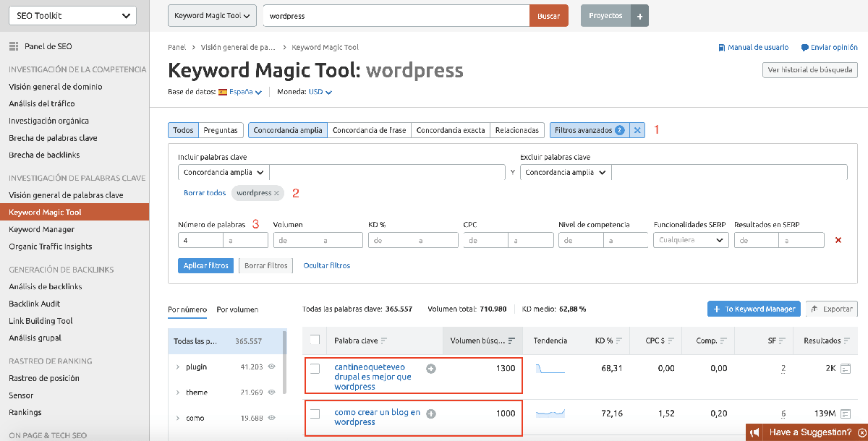
Task: Click the Manual de usuario book icon
Action: (x=720, y=47)
